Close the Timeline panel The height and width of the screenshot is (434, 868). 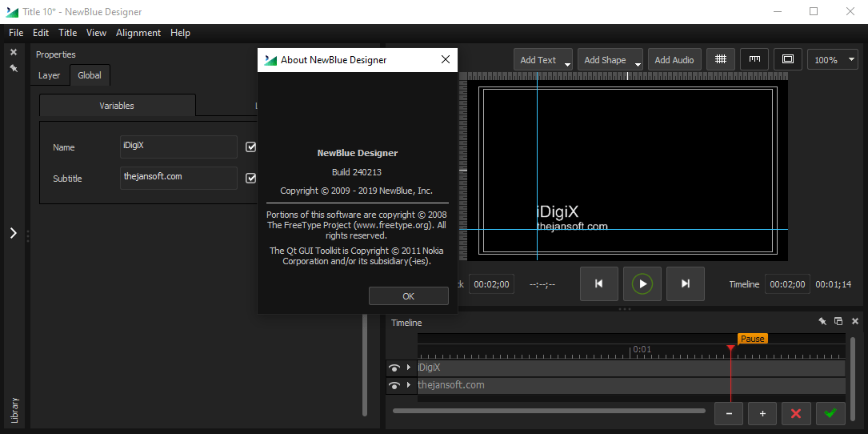click(x=855, y=321)
